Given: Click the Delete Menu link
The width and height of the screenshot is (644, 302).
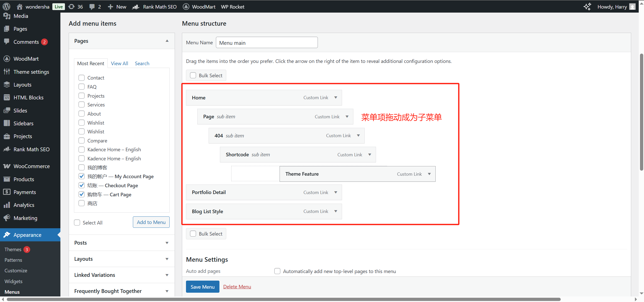Looking at the screenshot, I should [237, 286].
